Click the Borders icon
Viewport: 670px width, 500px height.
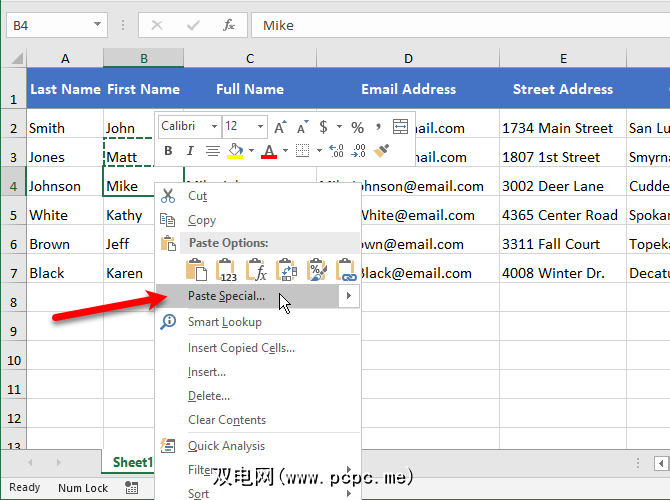point(303,150)
